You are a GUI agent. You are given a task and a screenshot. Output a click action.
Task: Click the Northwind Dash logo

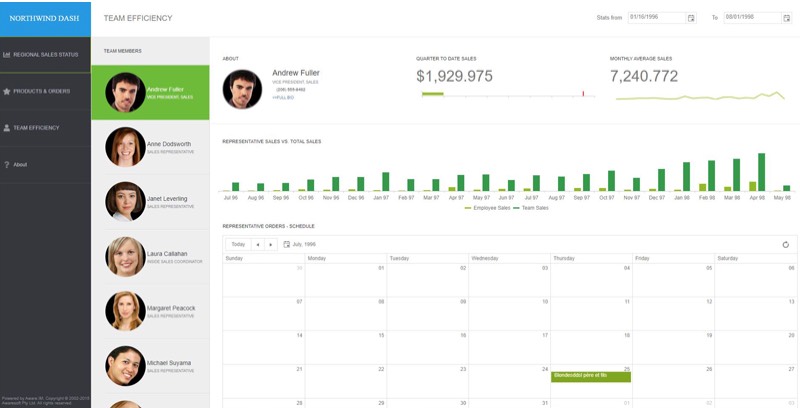[45, 18]
